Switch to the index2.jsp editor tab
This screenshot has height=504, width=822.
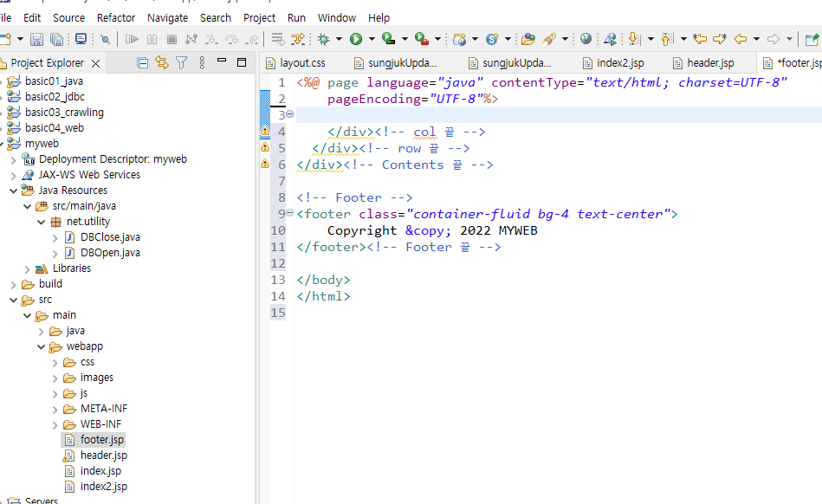pyautogui.click(x=620, y=63)
